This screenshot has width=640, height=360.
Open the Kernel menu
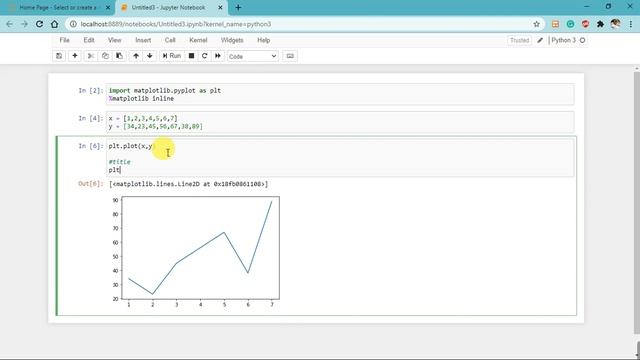(x=198, y=40)
